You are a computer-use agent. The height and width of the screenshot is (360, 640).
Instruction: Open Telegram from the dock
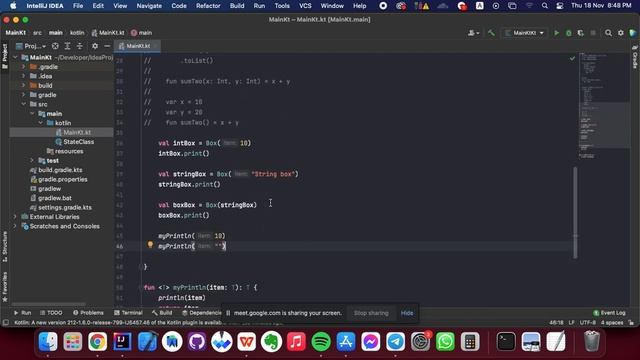395,342
